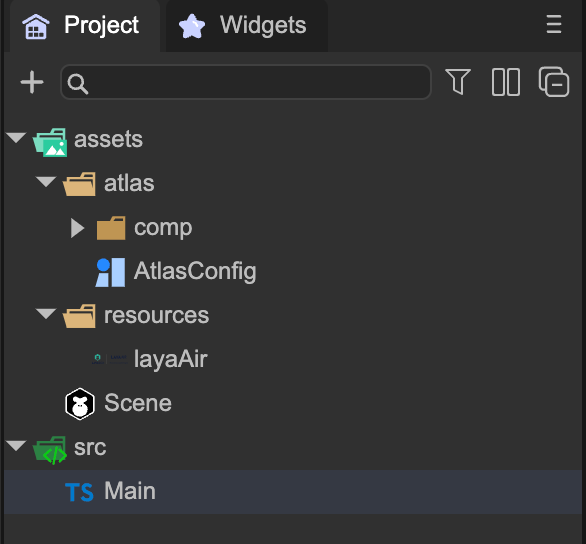Click the collapse all icon
Viewport: 586px width, 544px height.
[x=553, y=82]
